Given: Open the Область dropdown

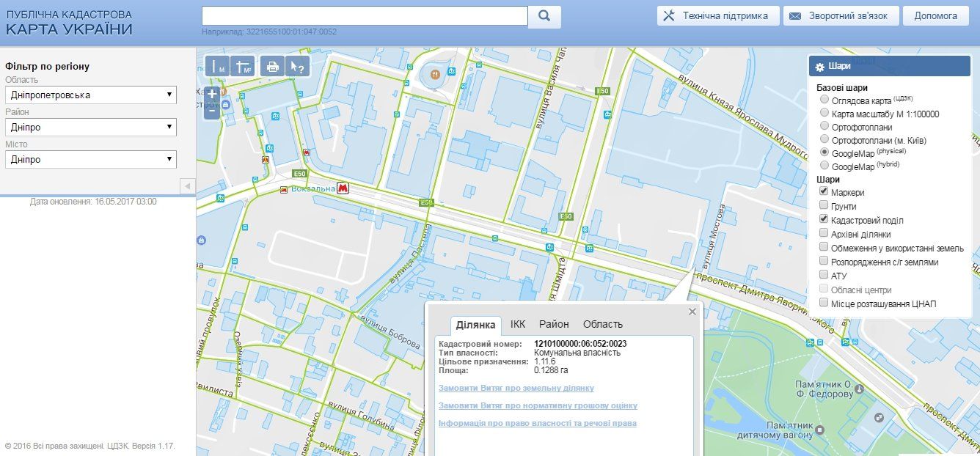Looking at the screenshot, I should [x=90, y=95].
